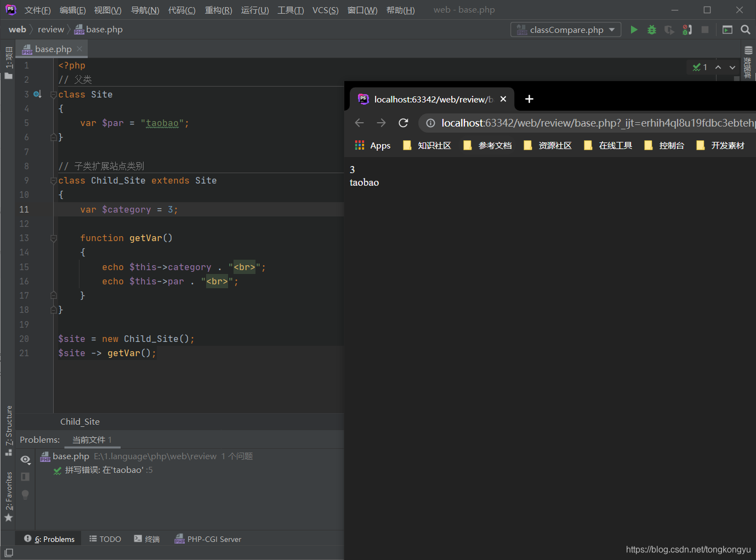
Task: Collapse the class Site fold marker
Action: click(54, 94)
